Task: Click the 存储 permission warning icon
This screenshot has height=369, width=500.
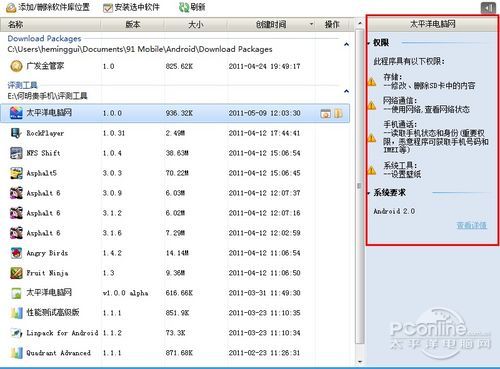Action: 372,81
